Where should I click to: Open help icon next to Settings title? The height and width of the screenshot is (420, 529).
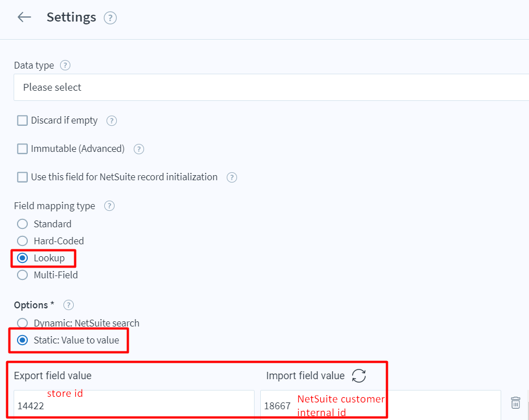(x=110, y=18)
